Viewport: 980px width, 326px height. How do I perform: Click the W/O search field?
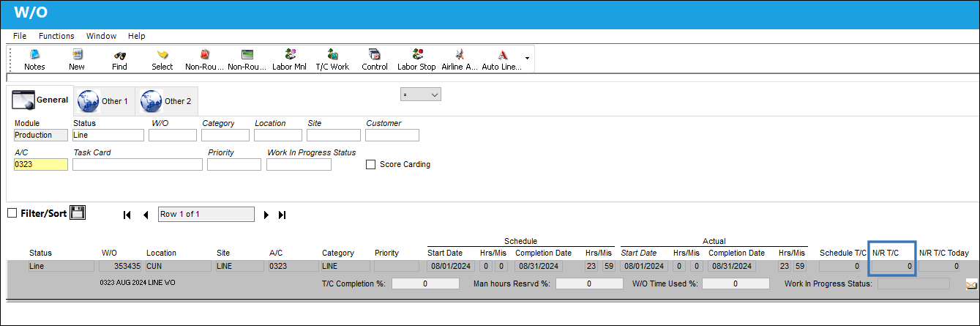click(173, 135)
